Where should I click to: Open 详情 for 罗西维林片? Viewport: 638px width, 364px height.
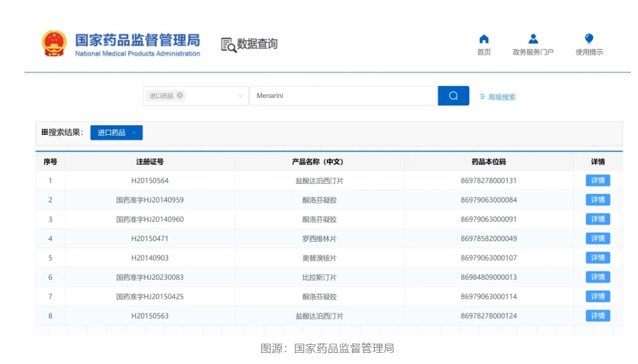coord(597,239)
